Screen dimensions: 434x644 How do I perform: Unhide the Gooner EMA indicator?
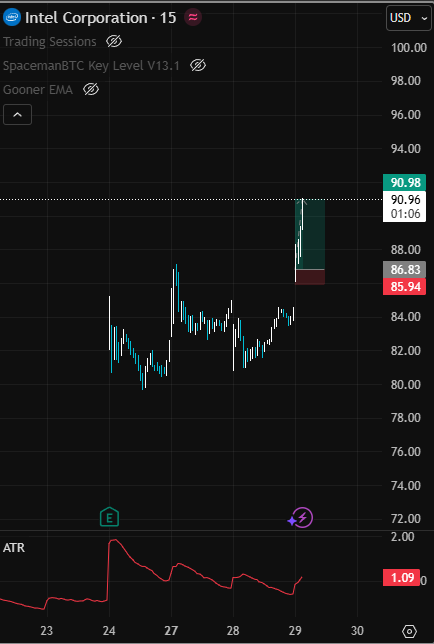[91, 89]
